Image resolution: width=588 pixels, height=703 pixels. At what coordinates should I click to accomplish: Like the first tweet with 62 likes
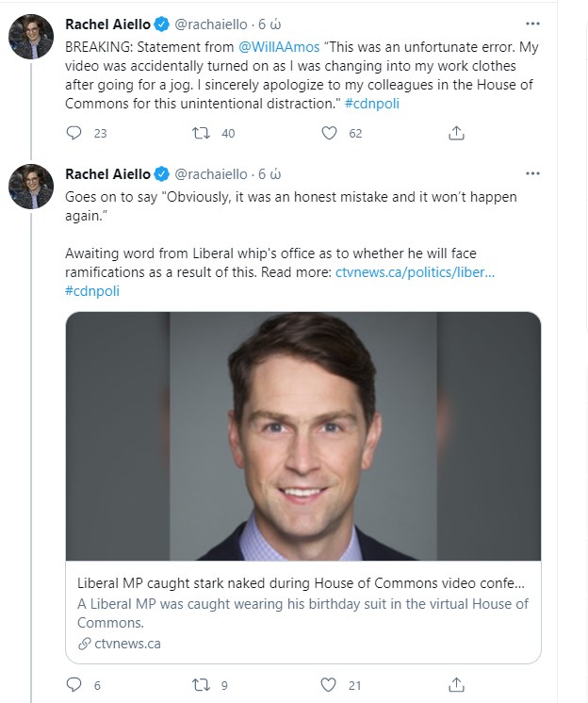(x=329, y=134)
